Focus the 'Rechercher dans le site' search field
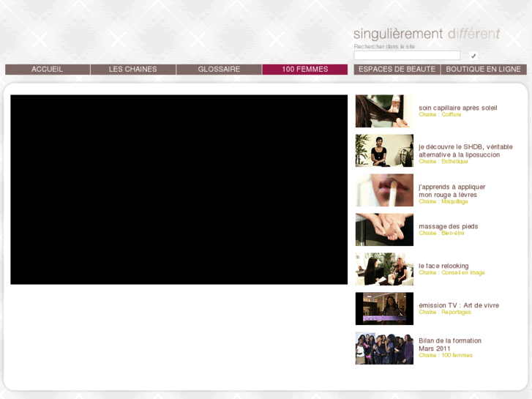Image resolution: width=532 pixels, height=399 pixels. pyautogui.click(x=407, y=56)
